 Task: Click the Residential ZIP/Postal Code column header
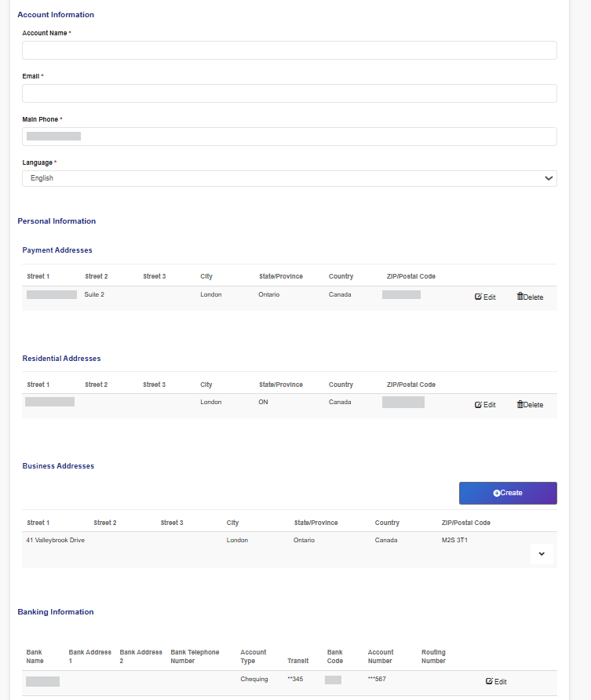tap(410, 385)
